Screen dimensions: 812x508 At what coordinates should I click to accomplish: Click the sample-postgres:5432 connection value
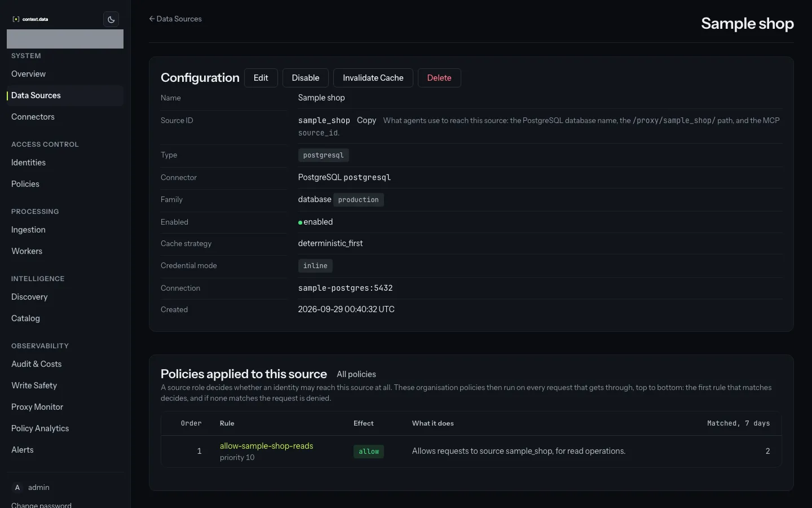tap(346, 288)
